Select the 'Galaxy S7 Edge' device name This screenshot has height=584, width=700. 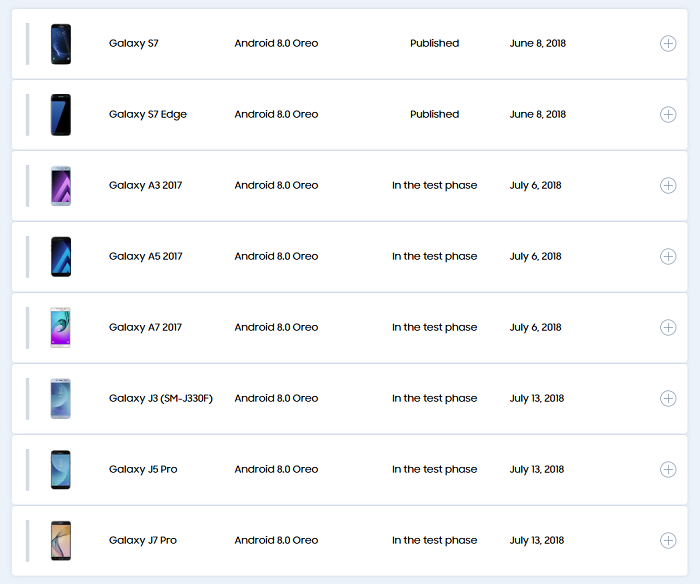[148, 114]
